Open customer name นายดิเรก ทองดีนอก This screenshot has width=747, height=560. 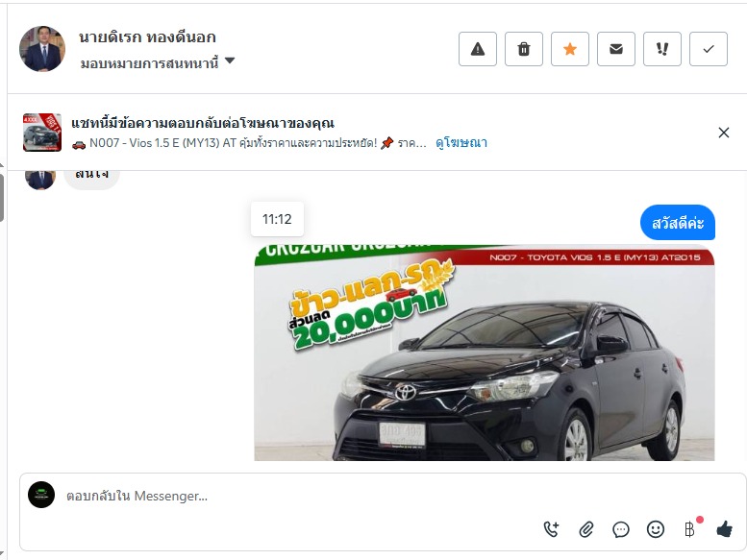coord(147,37)
